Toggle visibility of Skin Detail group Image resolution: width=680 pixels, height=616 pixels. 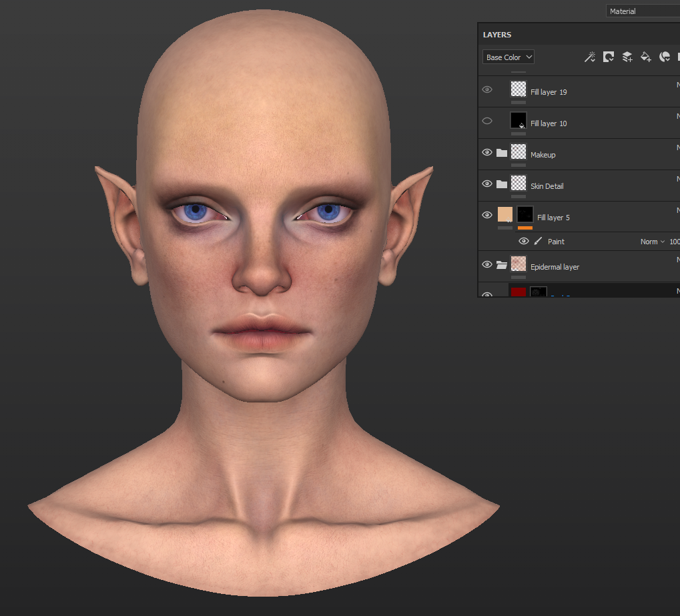tap(487, 184)
